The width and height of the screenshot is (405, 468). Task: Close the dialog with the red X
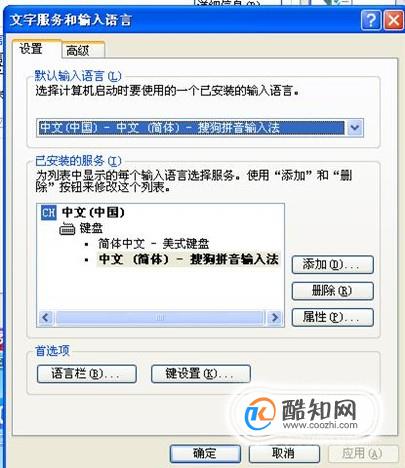click(393, 20)
